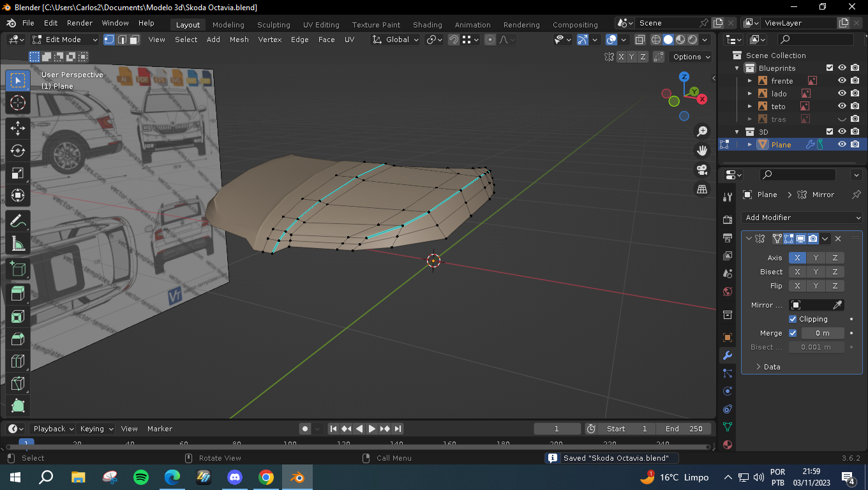This screenshot has width=868, height=490.
Task: Pick mirror object with the eyedropper
Action: point(837,305)
